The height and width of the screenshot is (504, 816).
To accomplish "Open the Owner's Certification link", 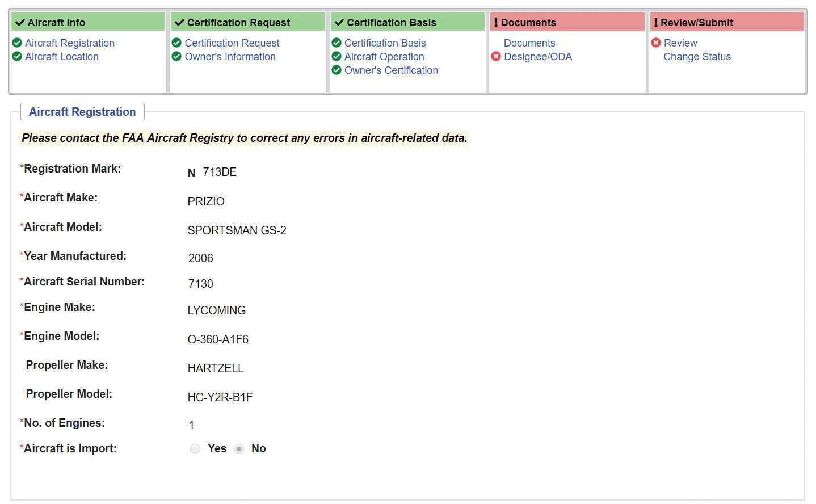I will click(x=392, y=70).
